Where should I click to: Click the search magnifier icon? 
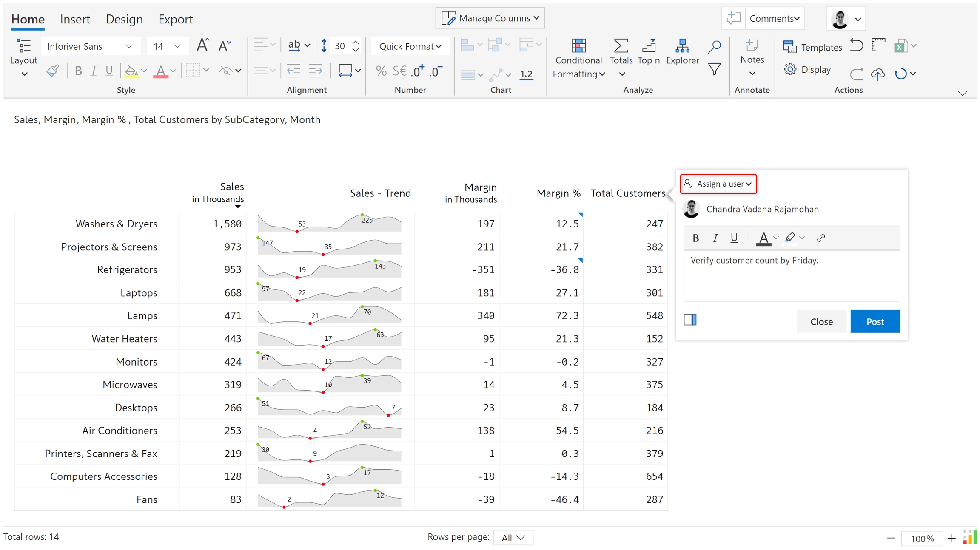(x=714, y=46)
